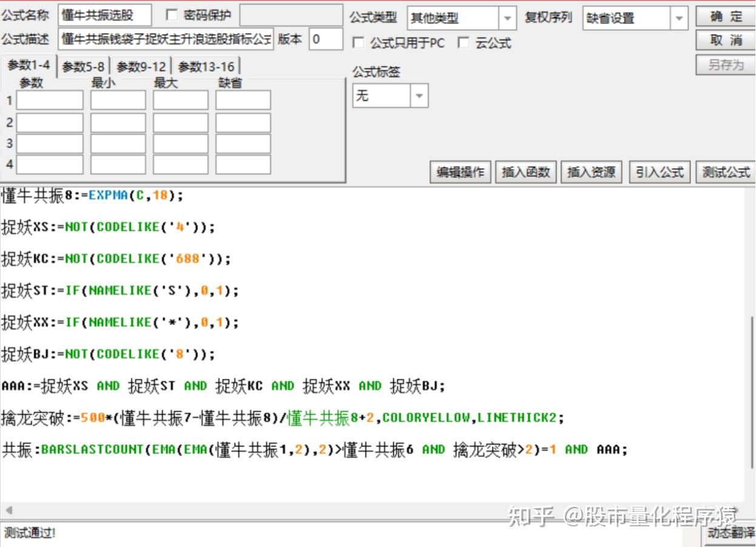The width and height of the screenshot is (756, 547).
Task: Focus the 公式名称 input field
Action: coord(104,15)
